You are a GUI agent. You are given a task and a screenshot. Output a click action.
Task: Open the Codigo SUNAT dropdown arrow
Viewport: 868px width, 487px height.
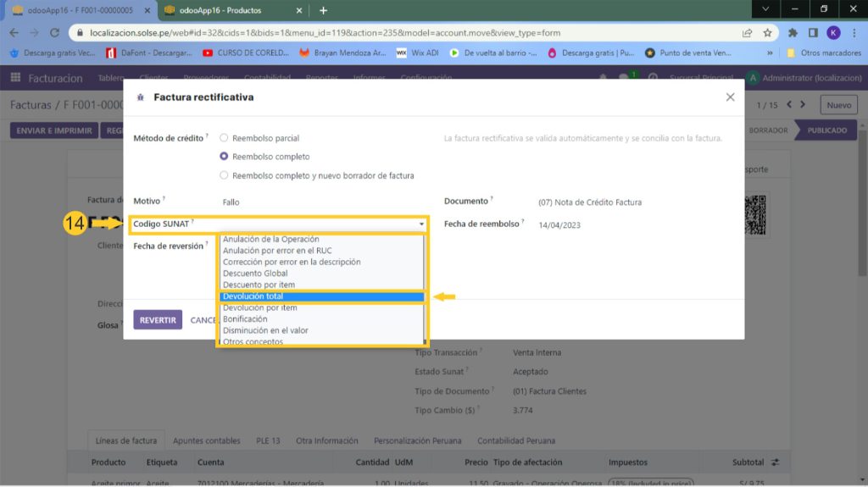click(x=421, y=224)
